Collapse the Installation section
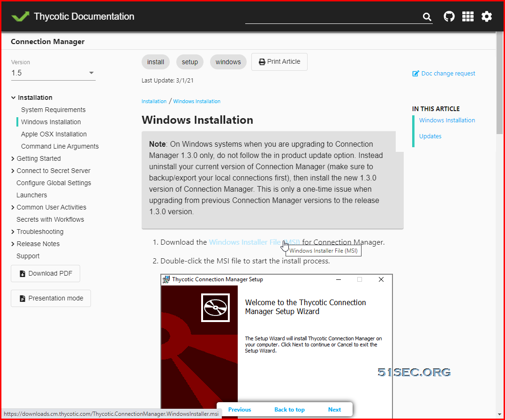The height and width of the screenshot is (420, 505). coord(13,97)
